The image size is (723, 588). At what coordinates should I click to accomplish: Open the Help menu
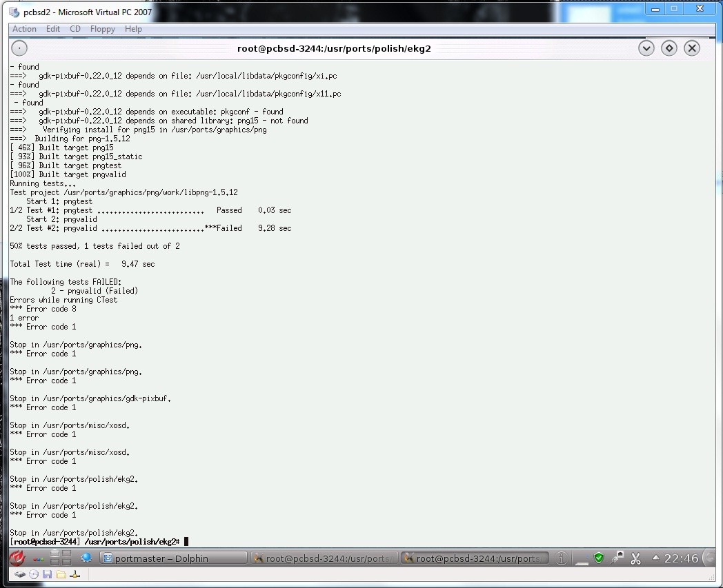133,28
